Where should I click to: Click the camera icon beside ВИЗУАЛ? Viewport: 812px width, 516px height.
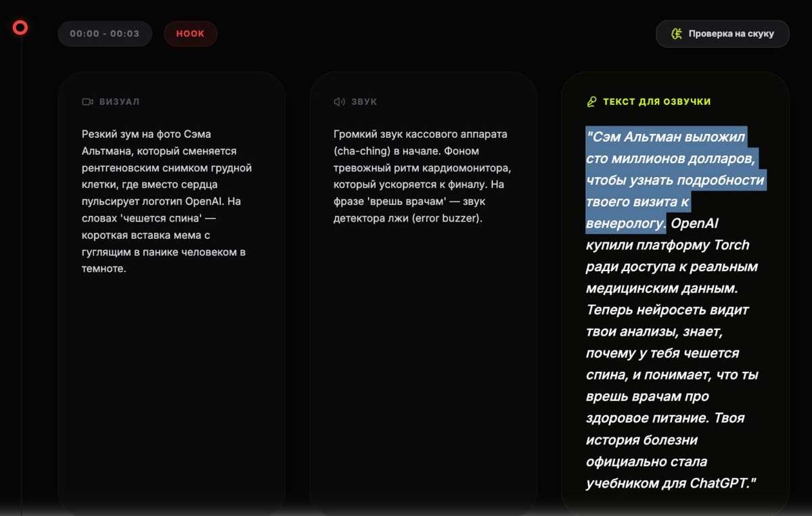[x=87, y=101]
